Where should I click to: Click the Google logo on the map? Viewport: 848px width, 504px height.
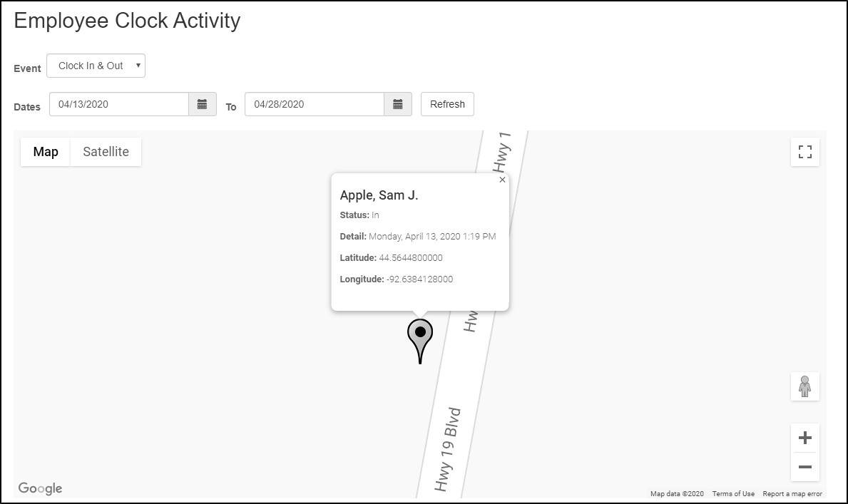(x=41, y=488)
